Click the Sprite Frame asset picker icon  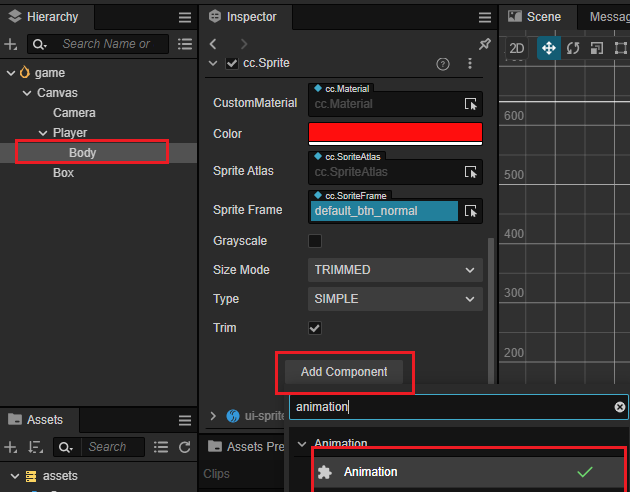point(471,211)
